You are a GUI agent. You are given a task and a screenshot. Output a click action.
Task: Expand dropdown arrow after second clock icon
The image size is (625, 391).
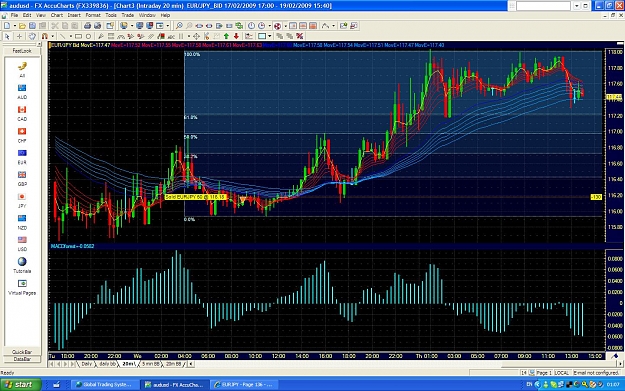coord(270,26)
